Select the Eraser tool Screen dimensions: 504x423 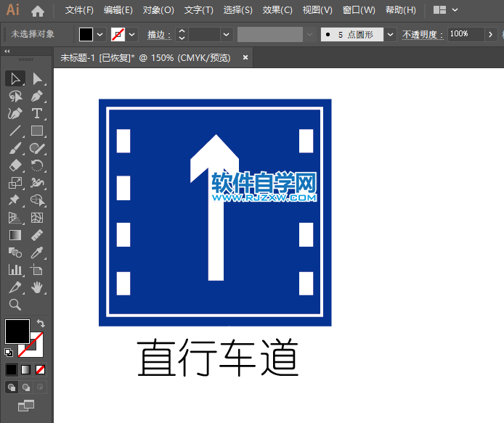click(x=15, y=165)
